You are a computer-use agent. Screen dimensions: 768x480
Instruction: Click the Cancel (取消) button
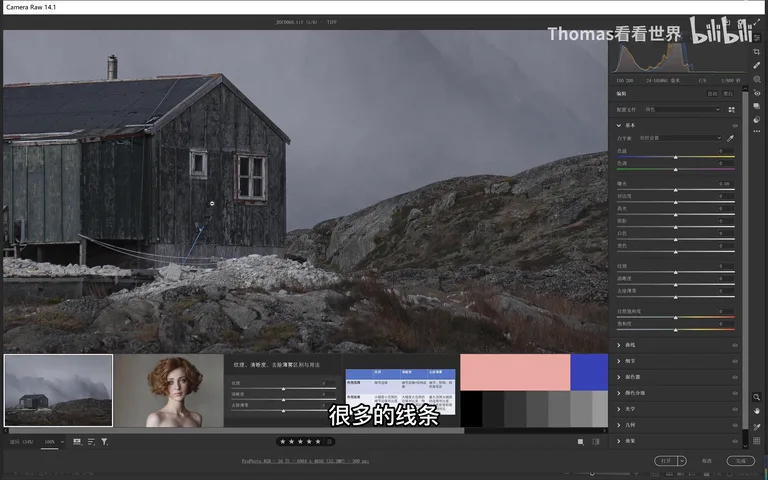point(706,461)
